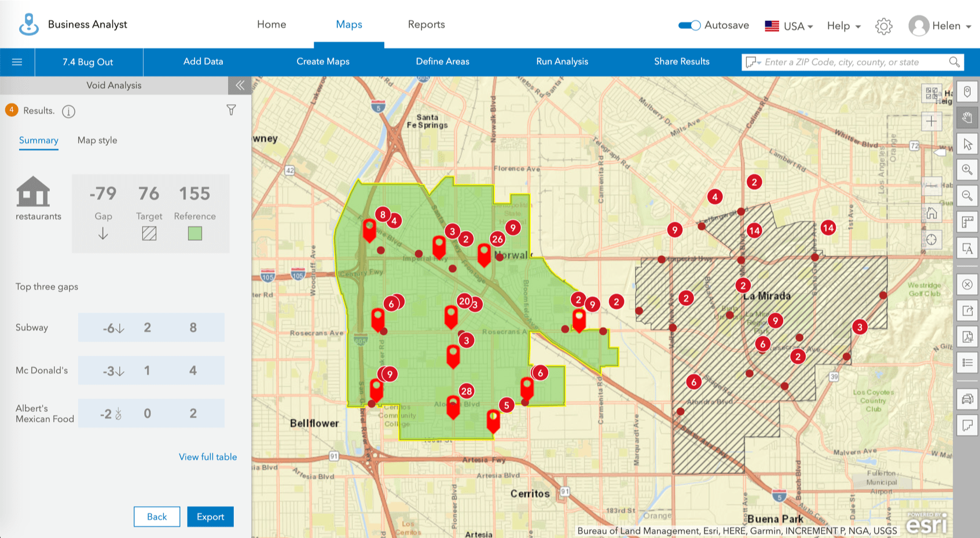
Task: Open the filter funnel icon in the results panel
Action: click(231, 110)
